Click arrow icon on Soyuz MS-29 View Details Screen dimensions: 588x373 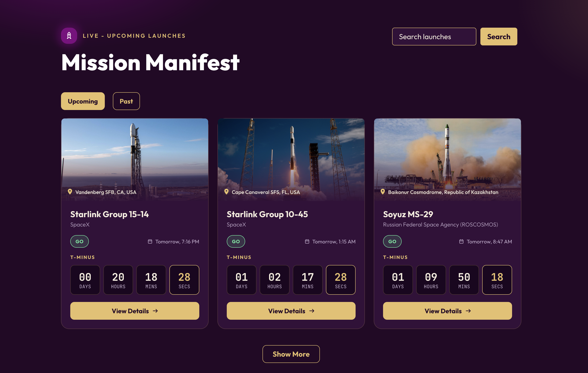tap(468, 311)
